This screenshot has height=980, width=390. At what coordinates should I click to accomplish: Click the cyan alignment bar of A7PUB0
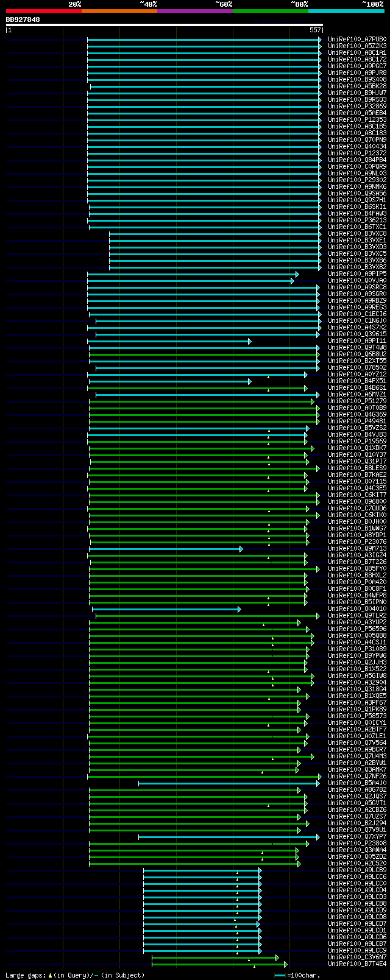pos(204,40)
